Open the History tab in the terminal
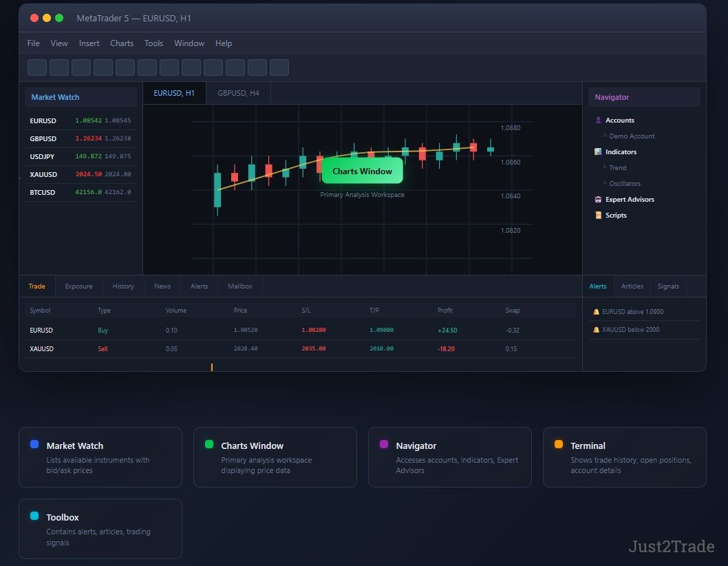Screen dimensions: 728x566 [123, 286]
